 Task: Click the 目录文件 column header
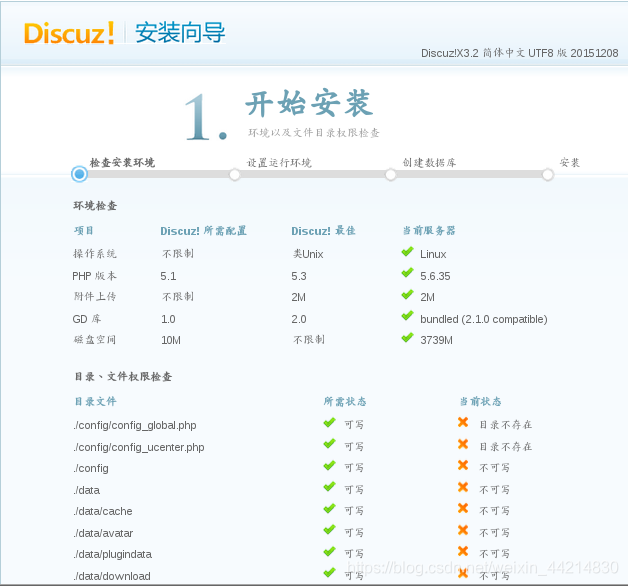(95, 401)
